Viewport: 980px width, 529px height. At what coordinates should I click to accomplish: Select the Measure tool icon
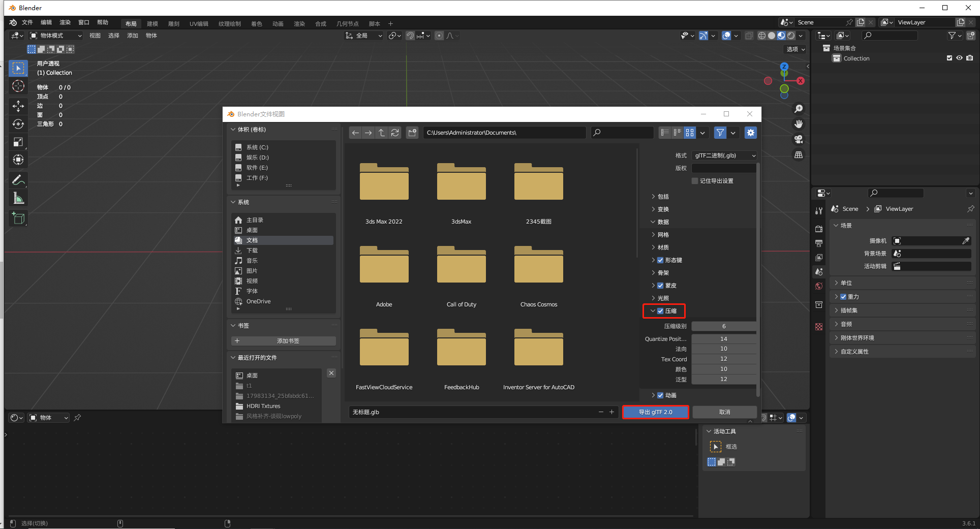coord(18,198)
